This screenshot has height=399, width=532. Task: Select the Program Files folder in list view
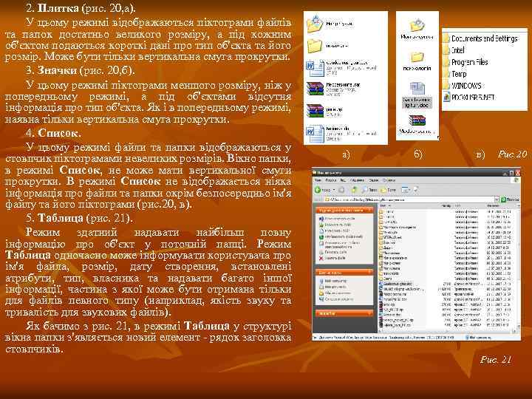[x=465, y=62]
